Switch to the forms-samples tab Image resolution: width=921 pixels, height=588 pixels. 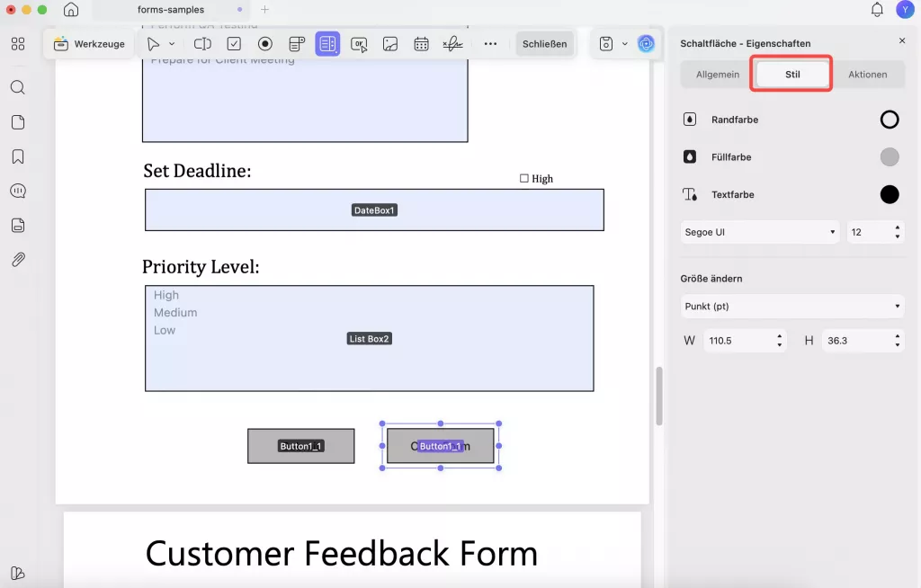coord(171,9)
